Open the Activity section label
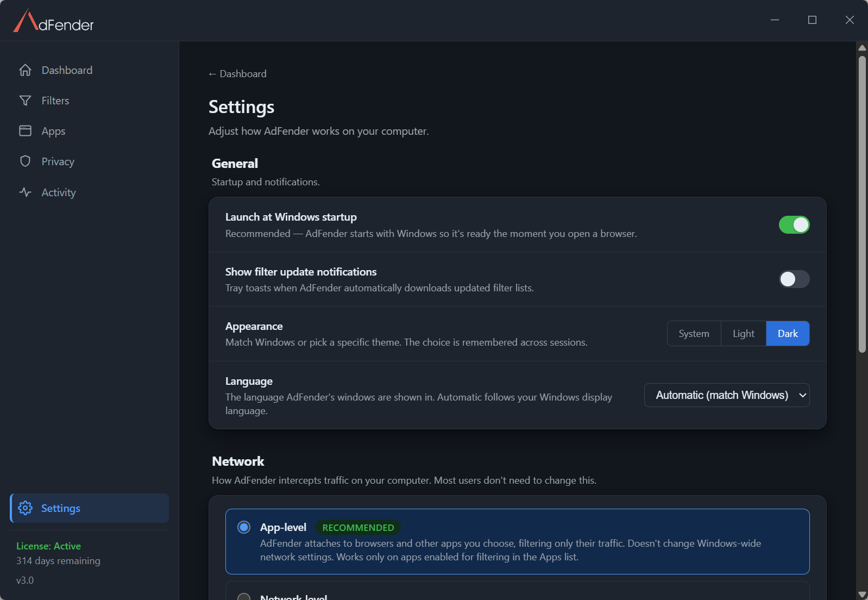This screenshot has width=868, height=600. pos(59,192)
